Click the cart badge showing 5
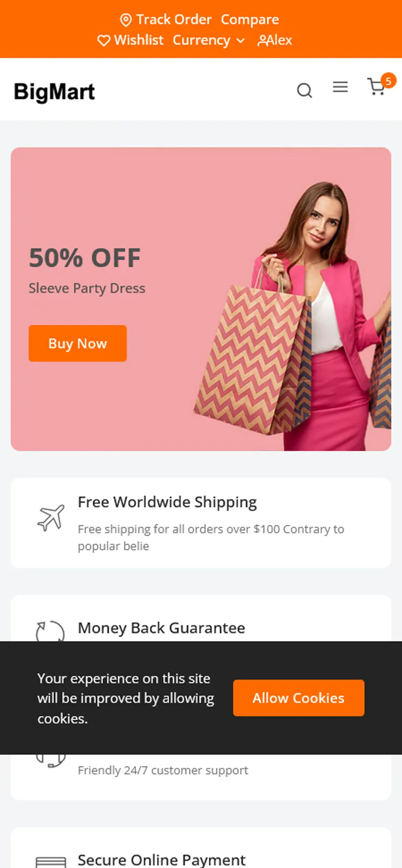 [x=388, y=80]
